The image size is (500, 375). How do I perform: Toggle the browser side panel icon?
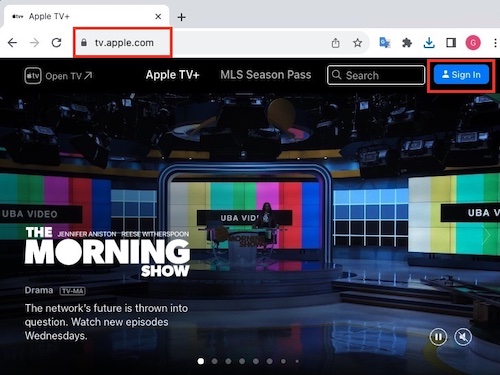[451, 43]
